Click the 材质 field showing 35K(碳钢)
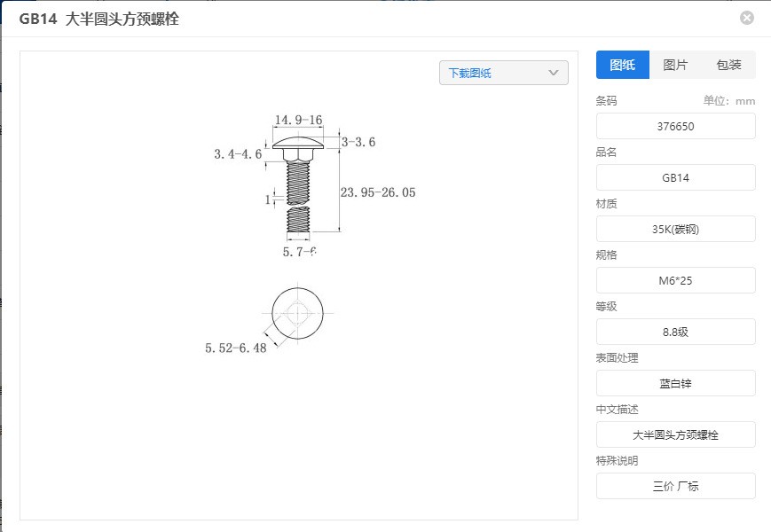Screen dimensions: 771x532 (x=675, y=229)
